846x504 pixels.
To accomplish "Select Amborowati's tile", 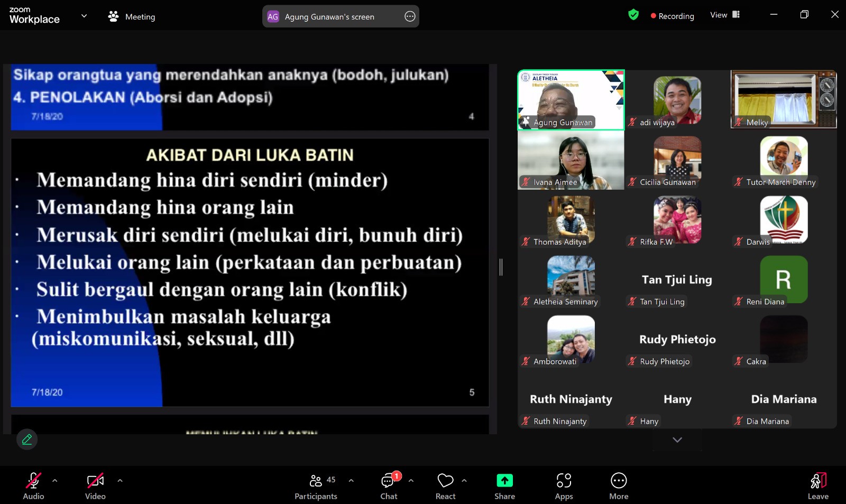I will (x=571, y=339).
